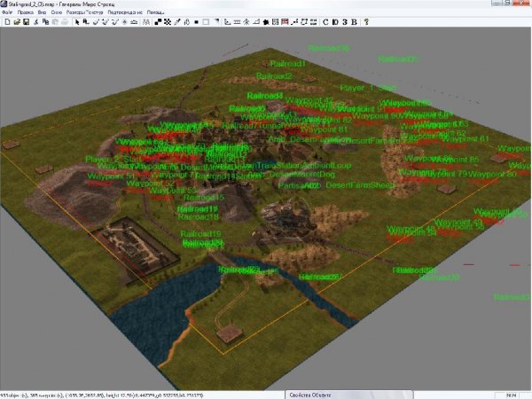Select the small checkered single tile tool
The image size is (532, 399).
168,22
